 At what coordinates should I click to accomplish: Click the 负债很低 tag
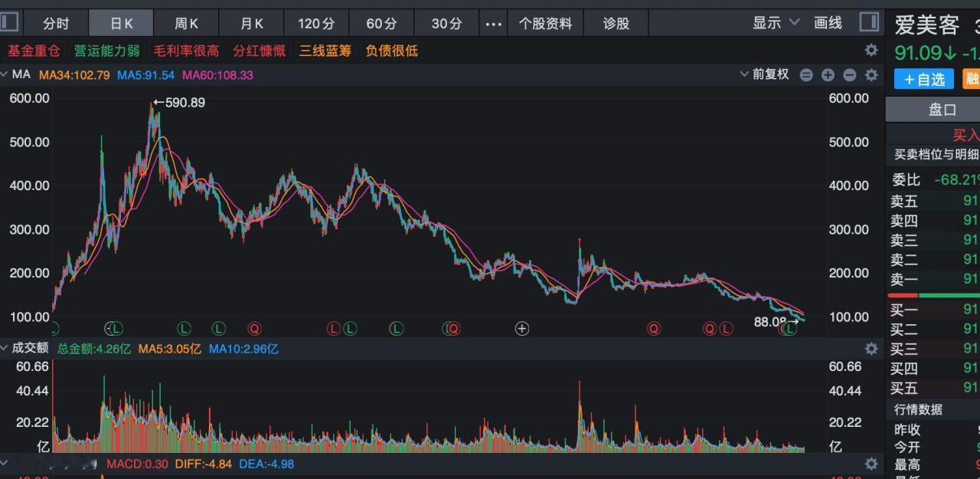point(391,51)
